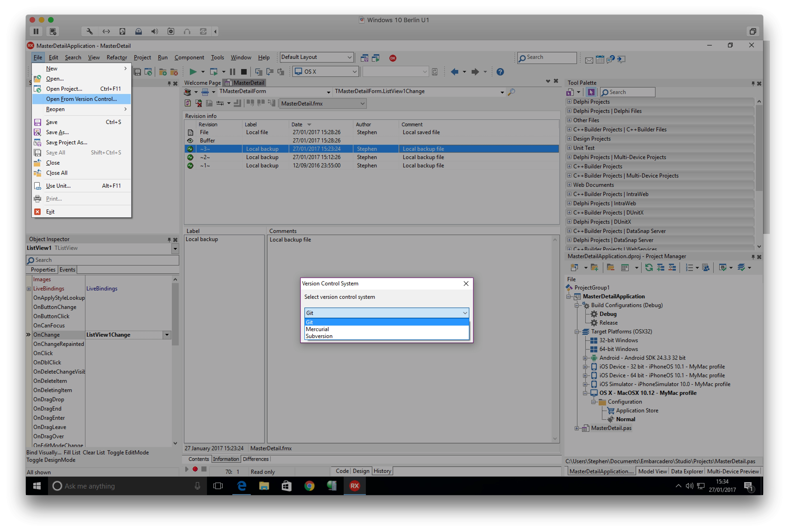Click Save Project As menu item
Image resolution: width=789 pixels, height=532 pixels.
click(x=82, y=142)
